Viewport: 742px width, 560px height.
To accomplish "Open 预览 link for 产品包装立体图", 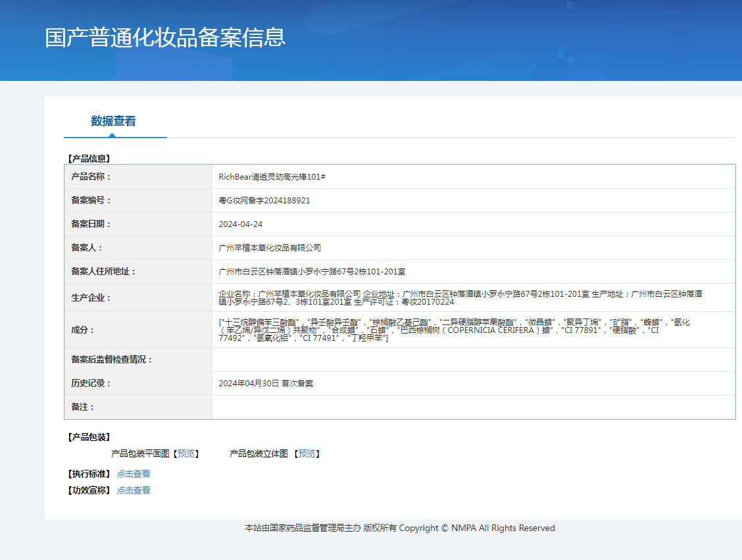I will 307,454.
